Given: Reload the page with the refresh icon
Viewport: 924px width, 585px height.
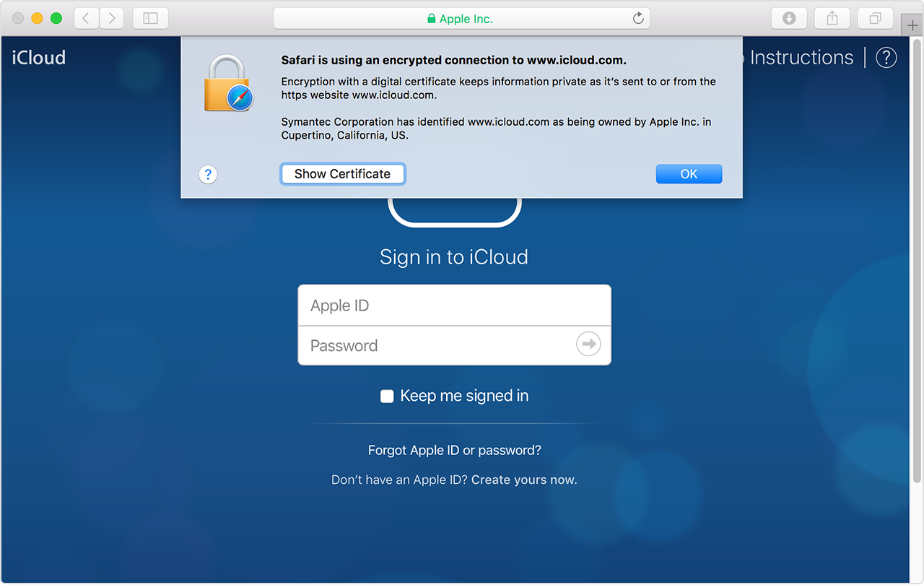Looking at the screenshot, I should click(638, 19).
